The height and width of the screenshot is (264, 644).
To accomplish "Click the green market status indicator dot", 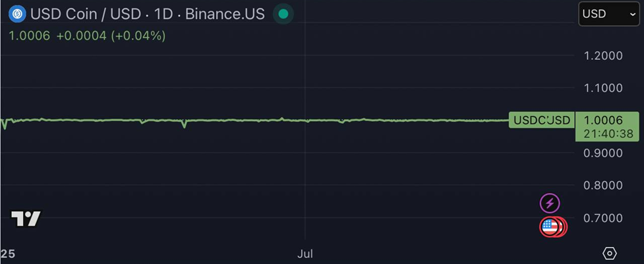I will (283, 14).
